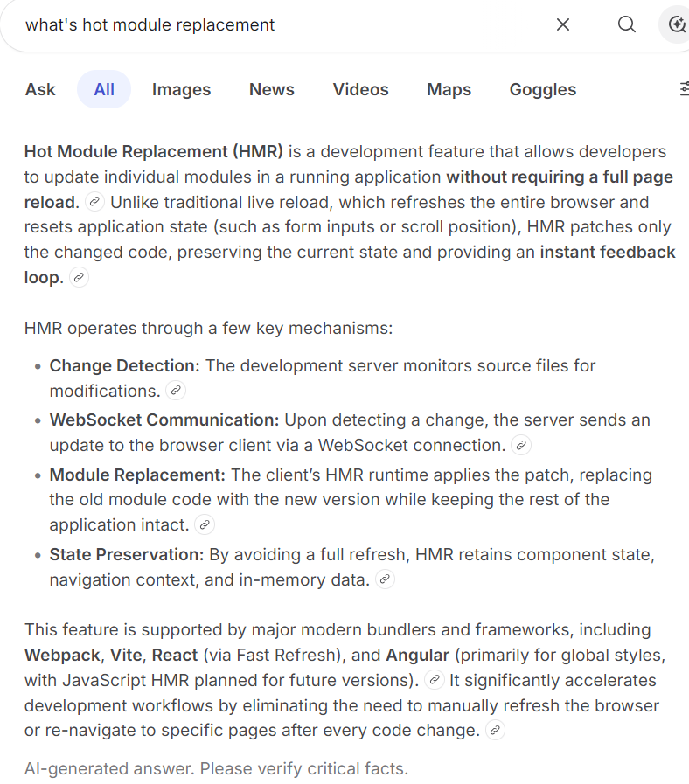Click the citation icon after 'application intact.'
The image size is (689, 784).
[x=205, y=524]
